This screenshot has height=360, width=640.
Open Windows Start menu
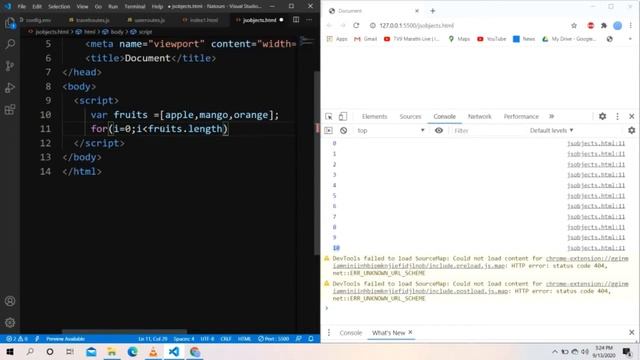(x=10, y=351)
